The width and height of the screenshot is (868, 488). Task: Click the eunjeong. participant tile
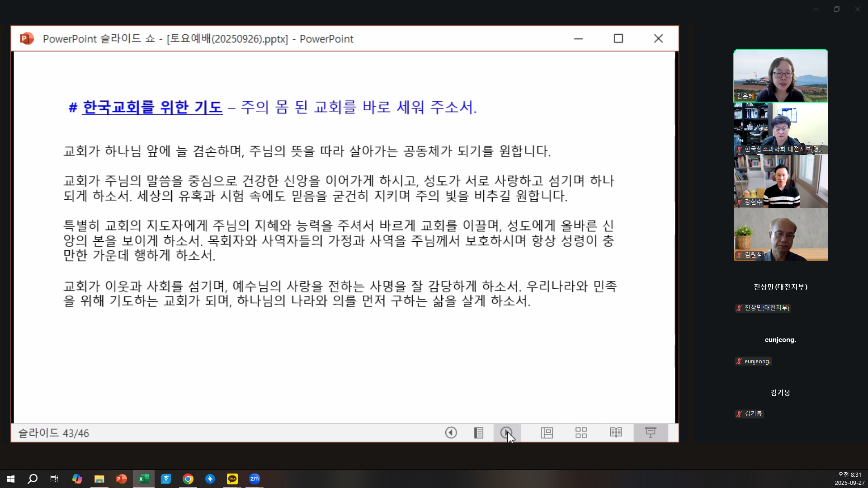coord(780,340)
